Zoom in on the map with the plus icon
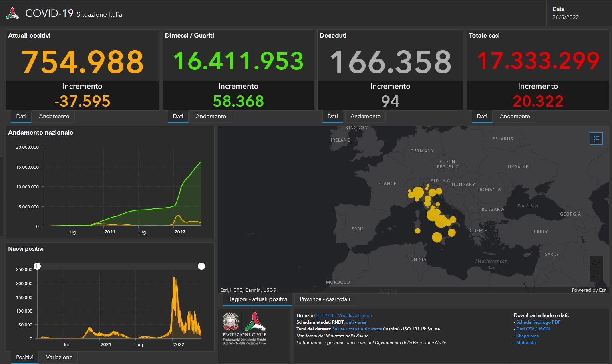The width and height of the screenshot is (612, 364). click(x=596, y=262)
